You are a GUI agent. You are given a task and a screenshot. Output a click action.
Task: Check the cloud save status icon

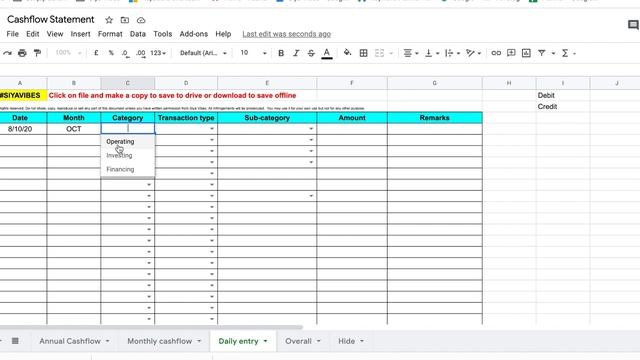click(x=141, y=20)
